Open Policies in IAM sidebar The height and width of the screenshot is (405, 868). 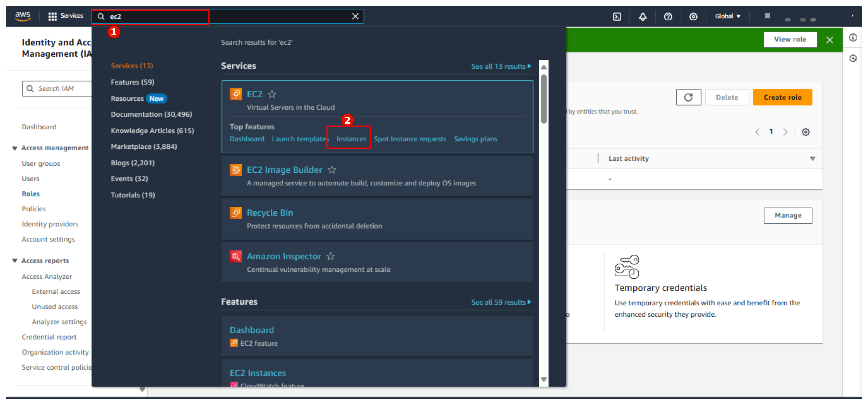coord(34,209)
